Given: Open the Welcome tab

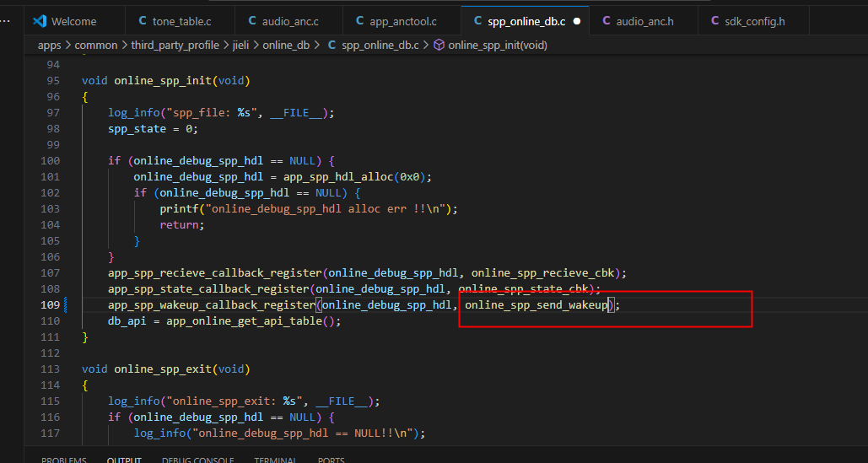Looking at the screenshot, I should 73,22.
